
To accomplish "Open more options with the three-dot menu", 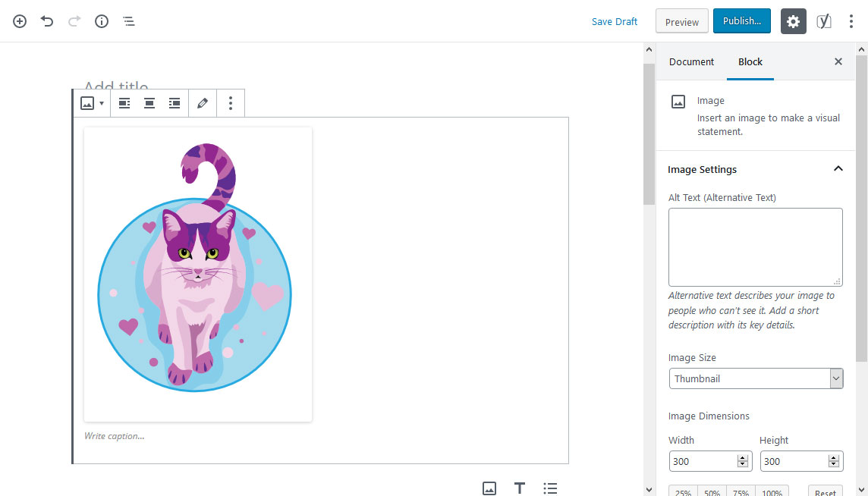I will 851,21.
